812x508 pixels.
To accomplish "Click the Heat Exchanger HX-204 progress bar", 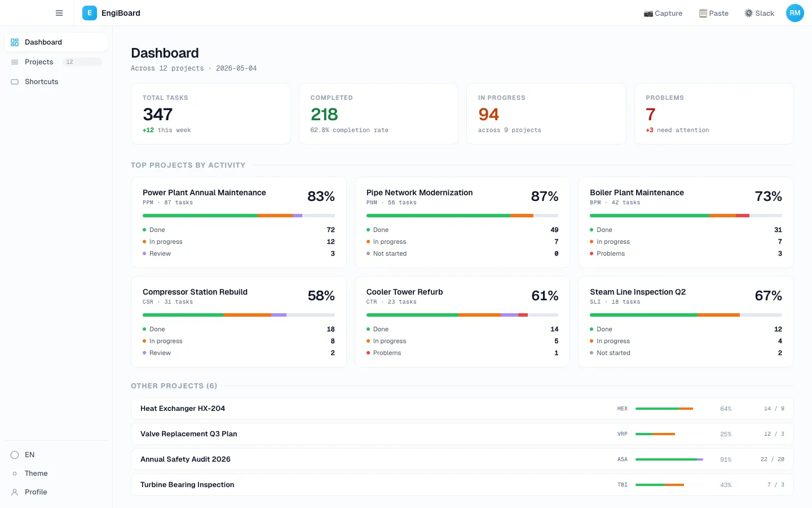I will coord(670,409).
